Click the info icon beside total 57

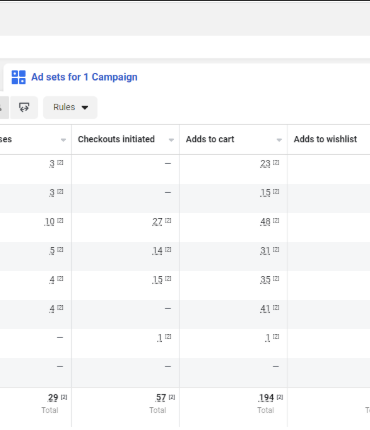click(172, 397)
